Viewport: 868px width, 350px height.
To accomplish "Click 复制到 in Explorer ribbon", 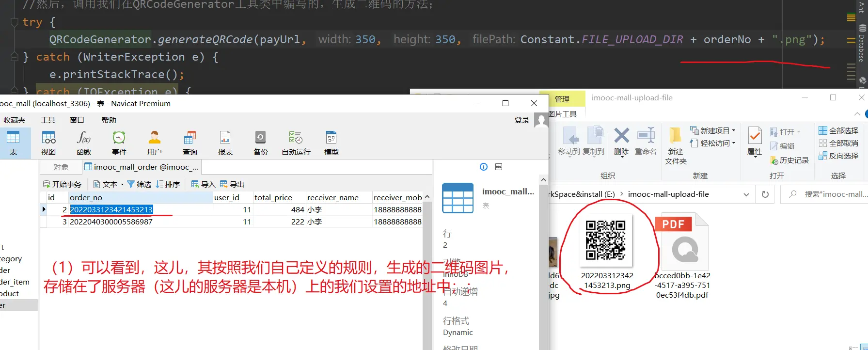I will click(594, 141).
